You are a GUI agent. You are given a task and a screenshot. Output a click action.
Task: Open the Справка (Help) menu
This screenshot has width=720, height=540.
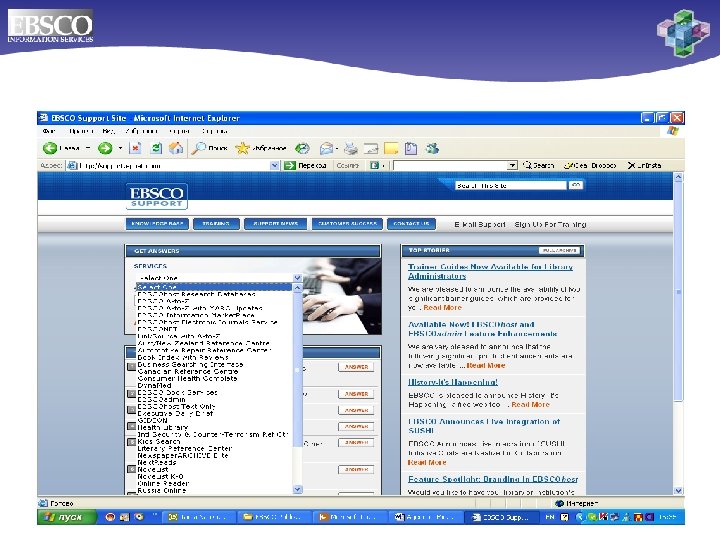214,131
